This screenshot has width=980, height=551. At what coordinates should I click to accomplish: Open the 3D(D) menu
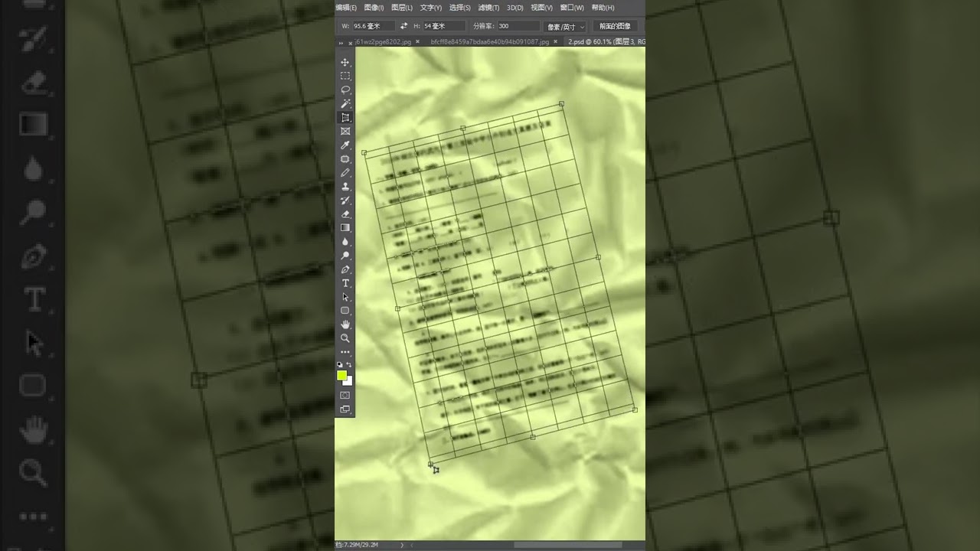[515, 8]
